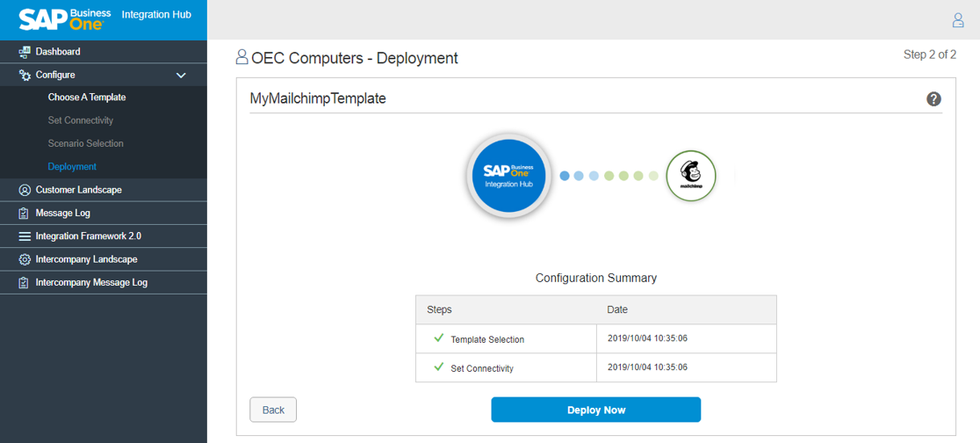The image size is (980, 443).
Task: Collapse the Configure menu chevron
Action: click(181, 76)
